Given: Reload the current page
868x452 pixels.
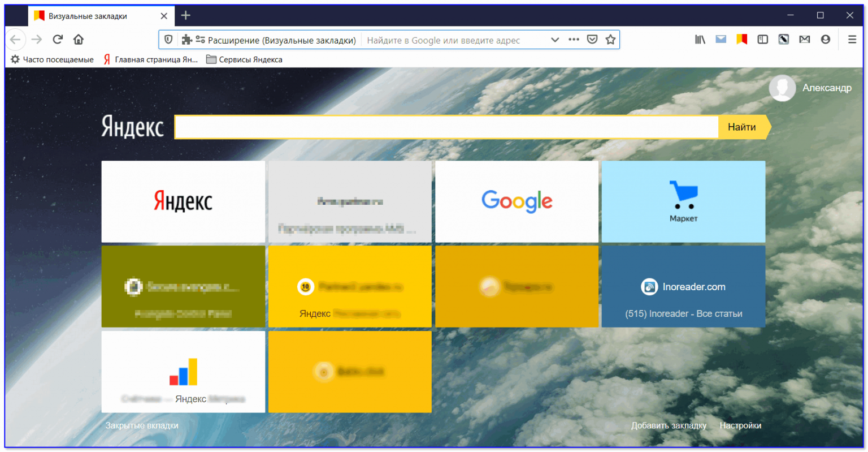Looking at the screenshot, I should (58, 40).
